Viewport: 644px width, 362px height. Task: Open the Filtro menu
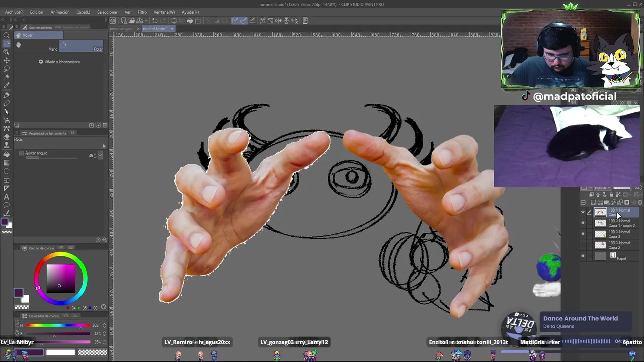click(142, 12)
